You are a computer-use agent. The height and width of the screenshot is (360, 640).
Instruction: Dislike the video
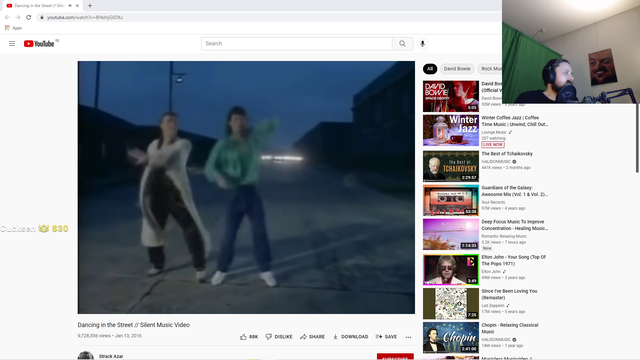pyautogui.click(x=279, y=337)
